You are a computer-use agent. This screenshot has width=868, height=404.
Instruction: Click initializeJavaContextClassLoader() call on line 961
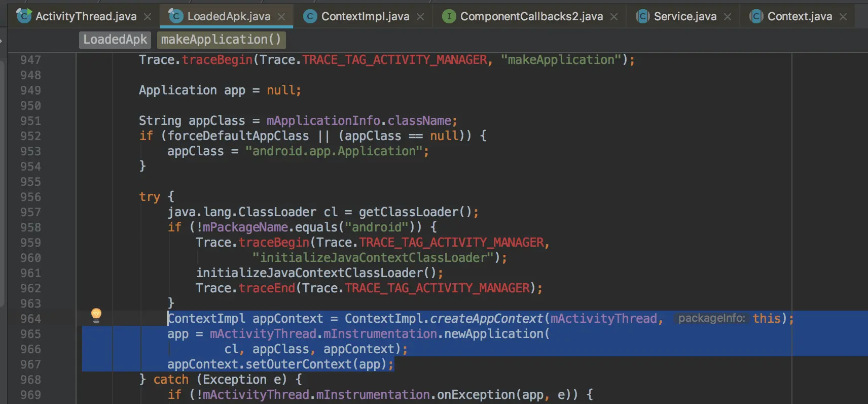click(316, 273)
